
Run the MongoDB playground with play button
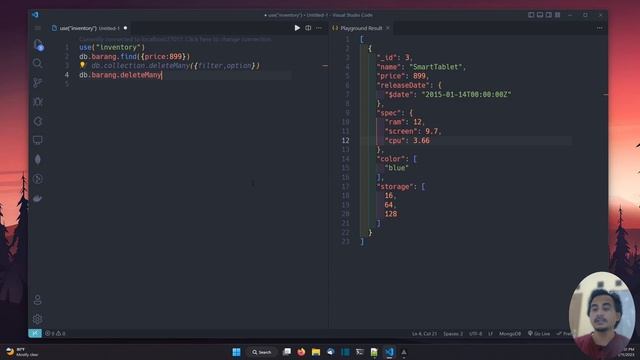297,28
